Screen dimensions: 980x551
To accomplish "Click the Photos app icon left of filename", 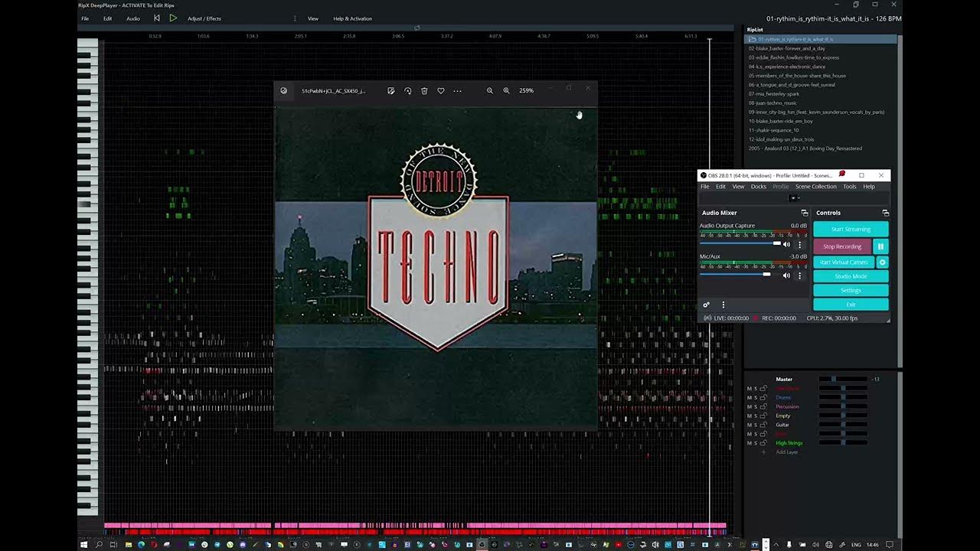I will point(284,90).
